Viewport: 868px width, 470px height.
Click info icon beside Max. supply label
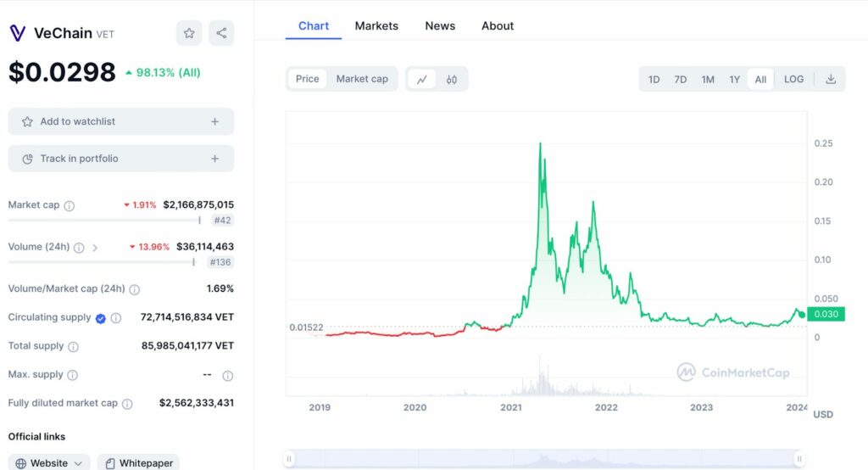pyautogui.click(x=73, y=375)
